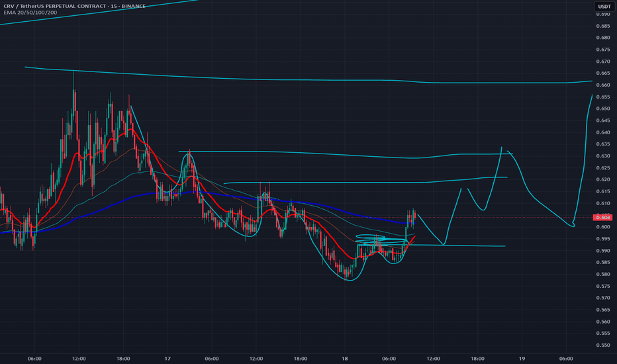Click the 0.555 price axis label

[x=603, y=334]
